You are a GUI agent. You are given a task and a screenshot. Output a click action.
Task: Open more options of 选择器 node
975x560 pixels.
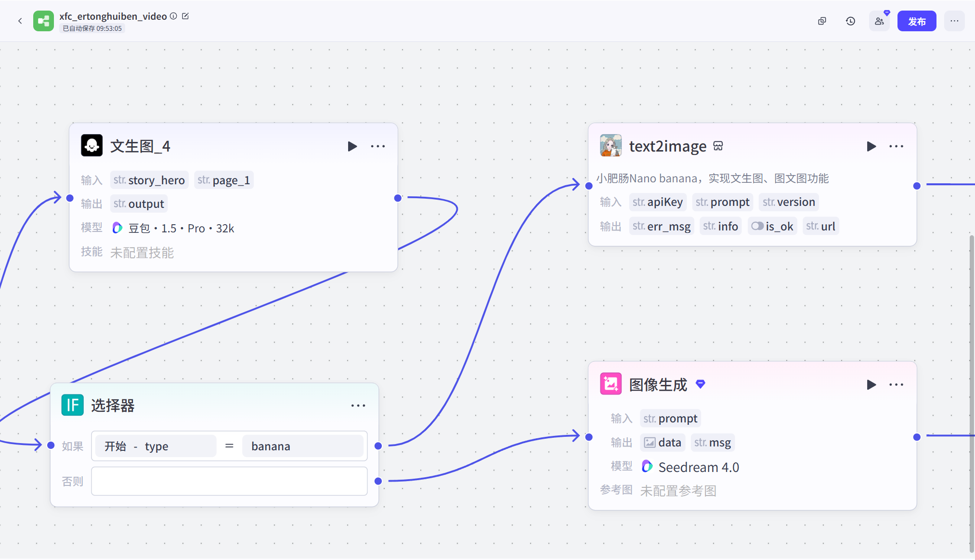(x=358, y=406)
